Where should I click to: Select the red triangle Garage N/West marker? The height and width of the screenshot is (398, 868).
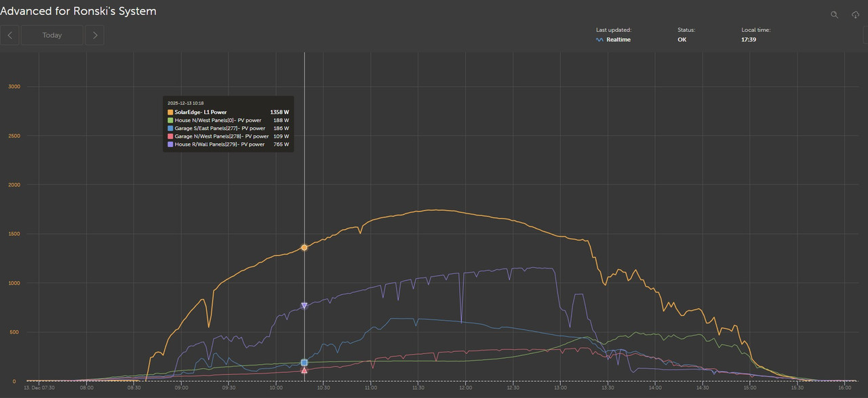[304, 370]
